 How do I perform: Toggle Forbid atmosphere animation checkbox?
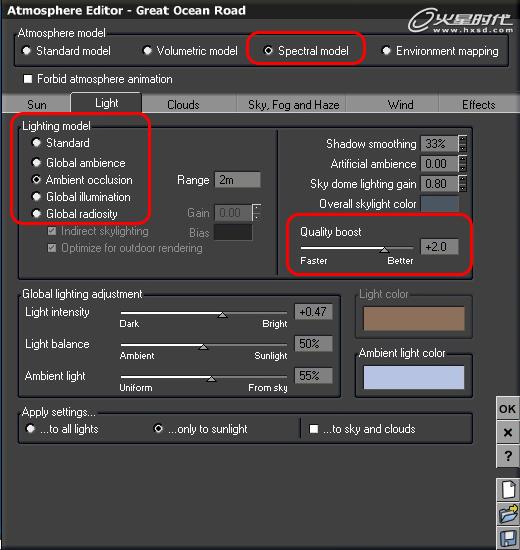point(28,79)
